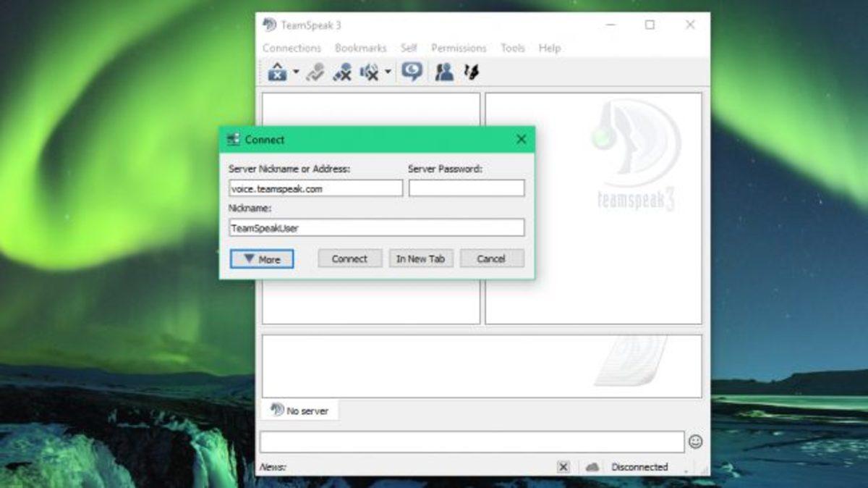This screenshot has width=868, height=488.
Task: Close the news ticker with the X icon
Action: pos(563,467)
